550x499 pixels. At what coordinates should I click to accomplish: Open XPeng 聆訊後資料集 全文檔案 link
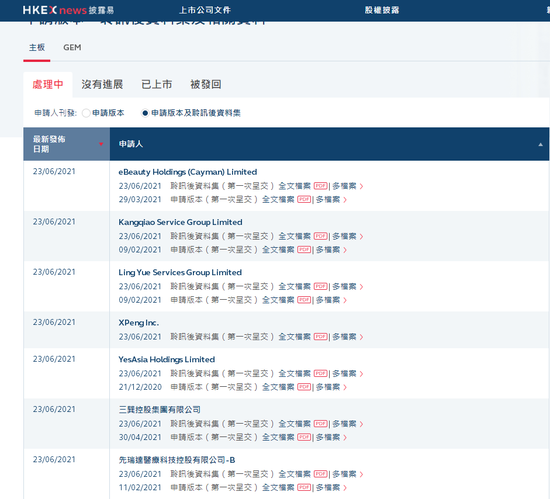tap(295, 337)
